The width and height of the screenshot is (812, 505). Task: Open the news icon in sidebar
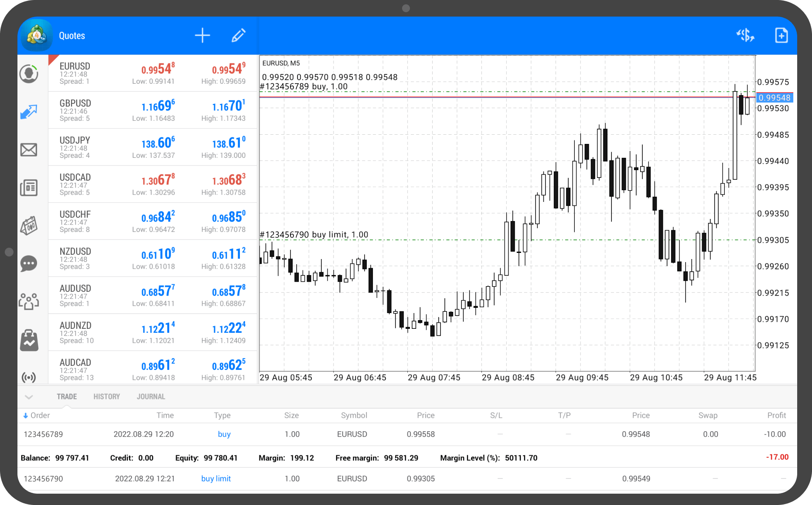click(29, 188)
